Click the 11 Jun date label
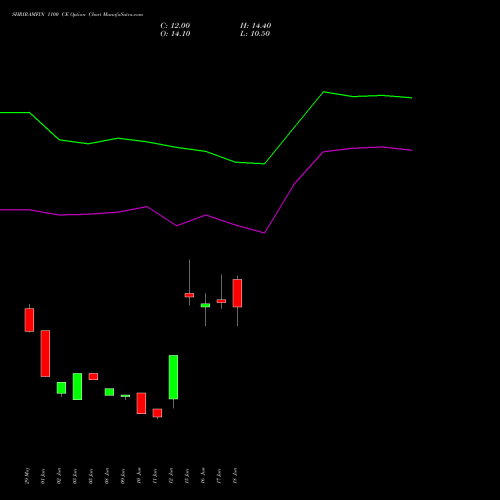The height and width of the screenshot is (500, 500). (x=155, y=476)
